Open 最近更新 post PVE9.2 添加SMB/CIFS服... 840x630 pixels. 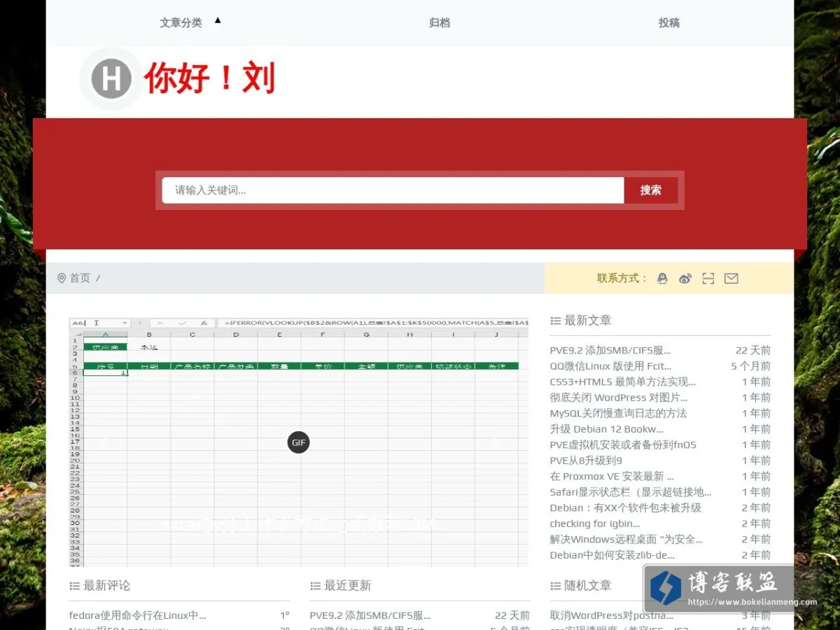point(370,616)
